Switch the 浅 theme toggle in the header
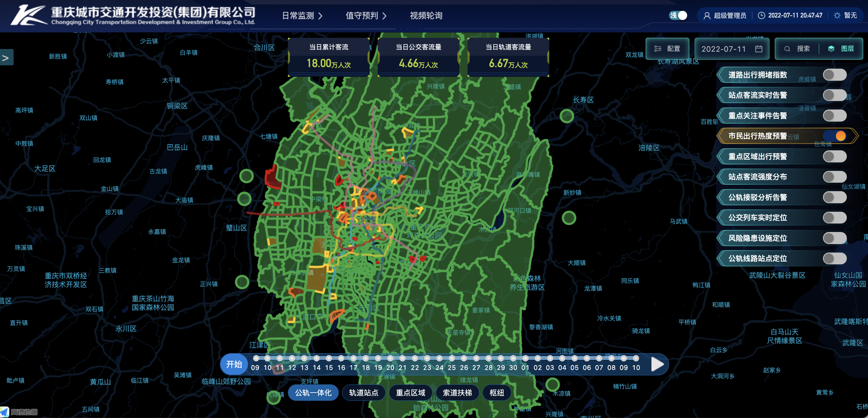This screenshot has height=418, width=868. (x=678, y=15)
